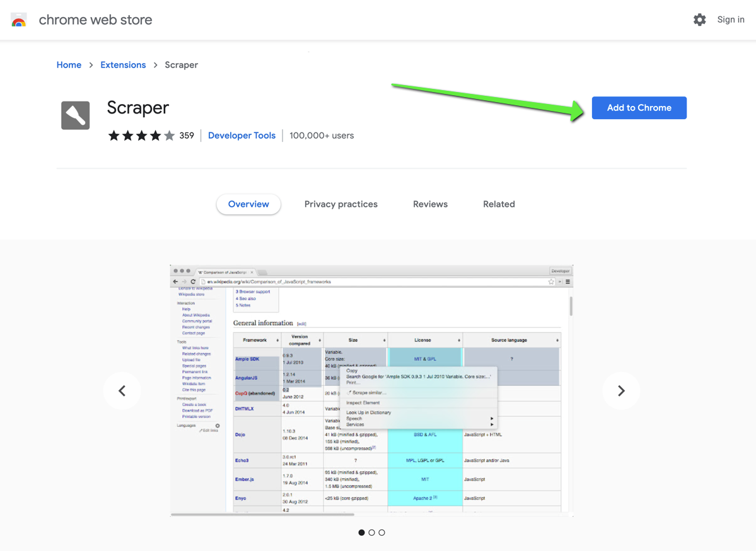Click the Scraper extension heading

138,108
